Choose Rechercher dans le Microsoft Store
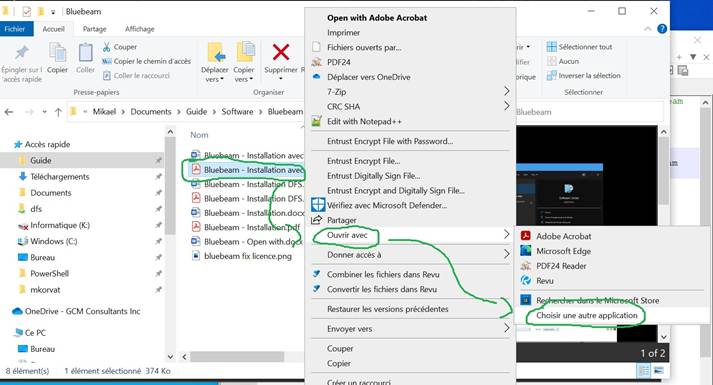The height and width of the screenshot is (385, 713). pyautogui.click(x=598, y=300)
